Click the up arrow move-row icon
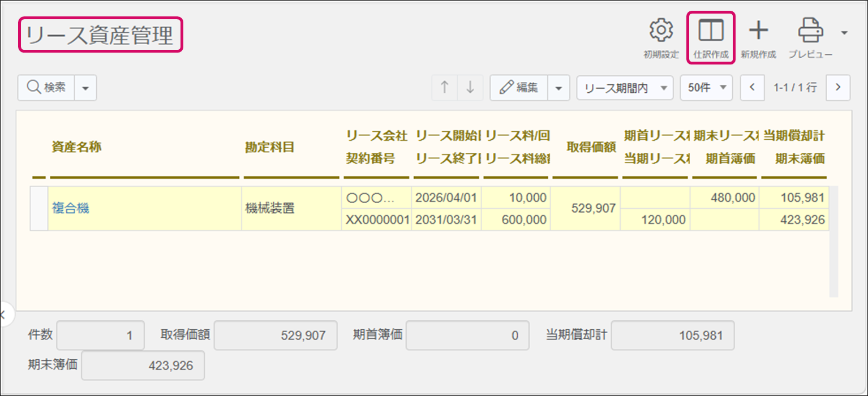The image size is (868, 396). pos(445,88)
